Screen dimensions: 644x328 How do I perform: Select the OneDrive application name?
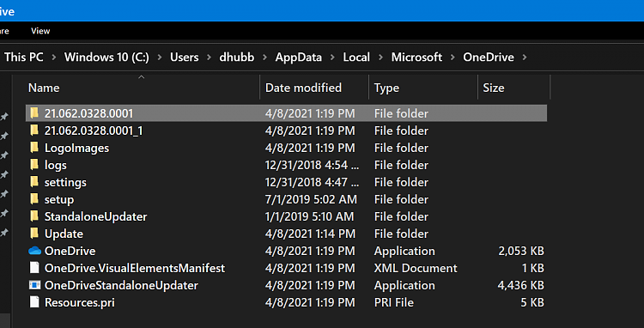pos(70,251)
